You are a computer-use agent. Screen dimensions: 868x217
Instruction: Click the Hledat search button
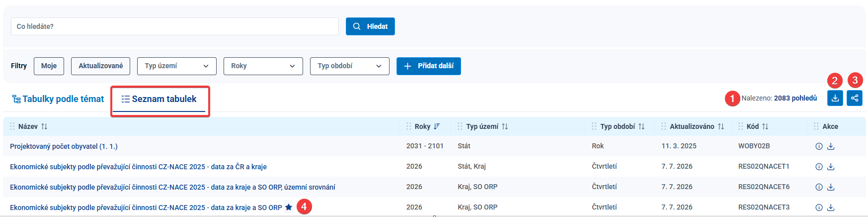(x=370, y=26)
